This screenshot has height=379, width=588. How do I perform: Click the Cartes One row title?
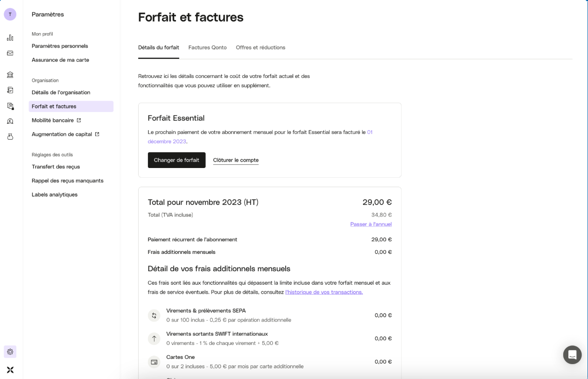click(x=181, y=358)
